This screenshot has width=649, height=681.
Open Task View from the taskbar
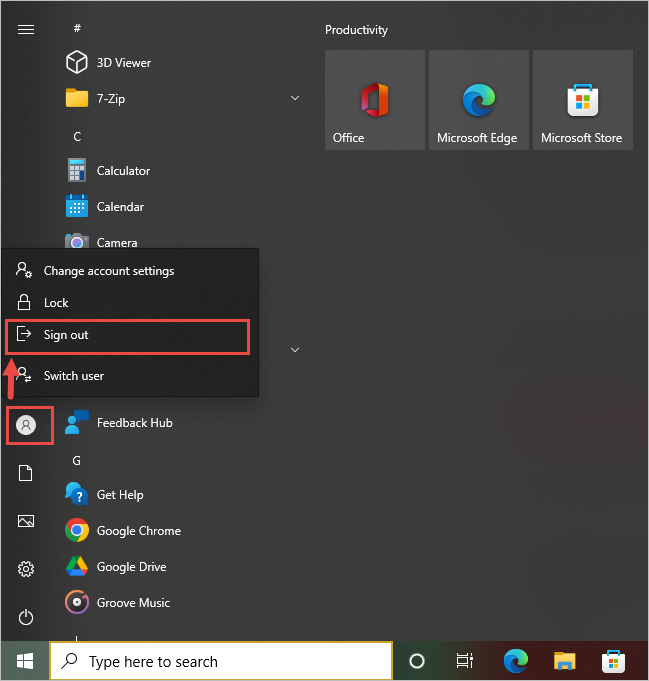(464, 661)
